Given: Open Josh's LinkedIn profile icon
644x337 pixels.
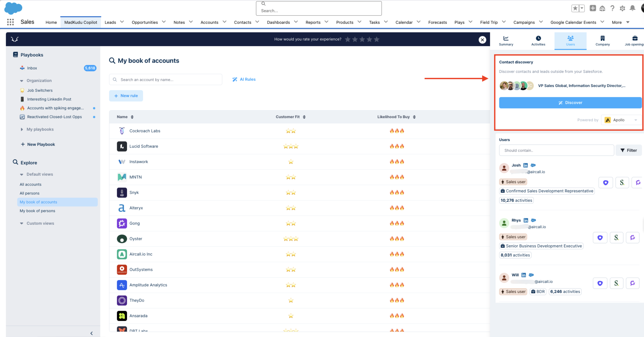Looking at the screenshot, I should [526, 165].
